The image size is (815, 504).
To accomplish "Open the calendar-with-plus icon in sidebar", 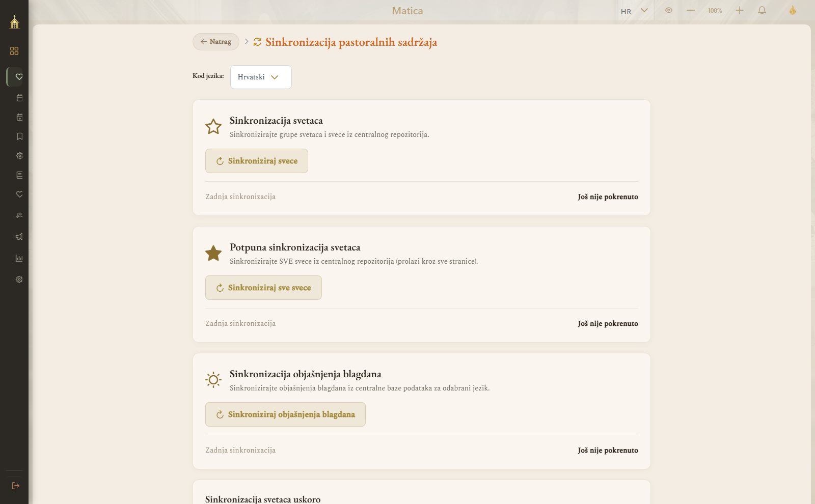I will point(19,117).
